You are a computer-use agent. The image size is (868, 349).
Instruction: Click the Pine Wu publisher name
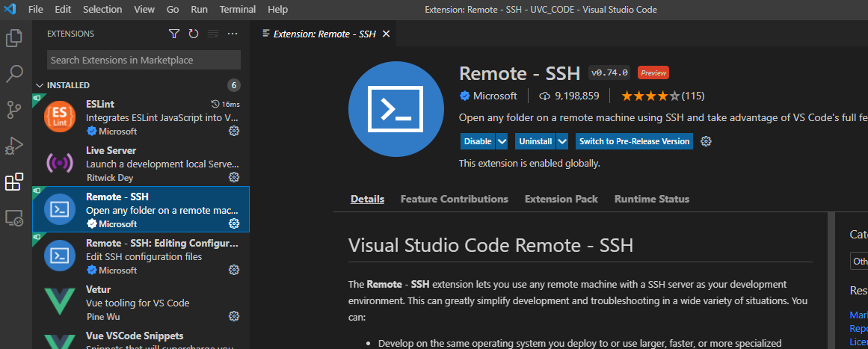pos(103,317)
